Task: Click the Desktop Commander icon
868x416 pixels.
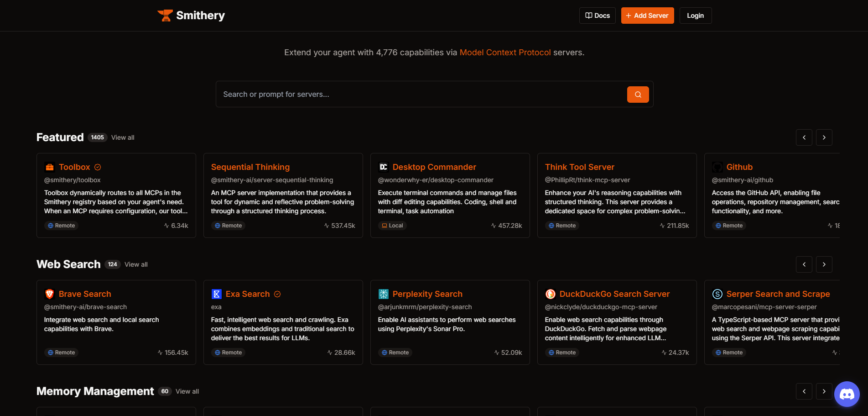Action: point(384,167)
